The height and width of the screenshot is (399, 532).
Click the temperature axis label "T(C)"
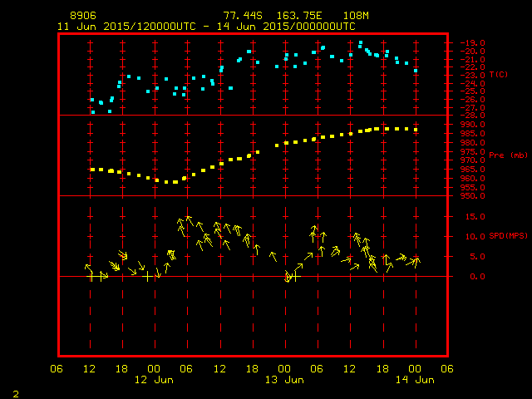coord(499,74)
